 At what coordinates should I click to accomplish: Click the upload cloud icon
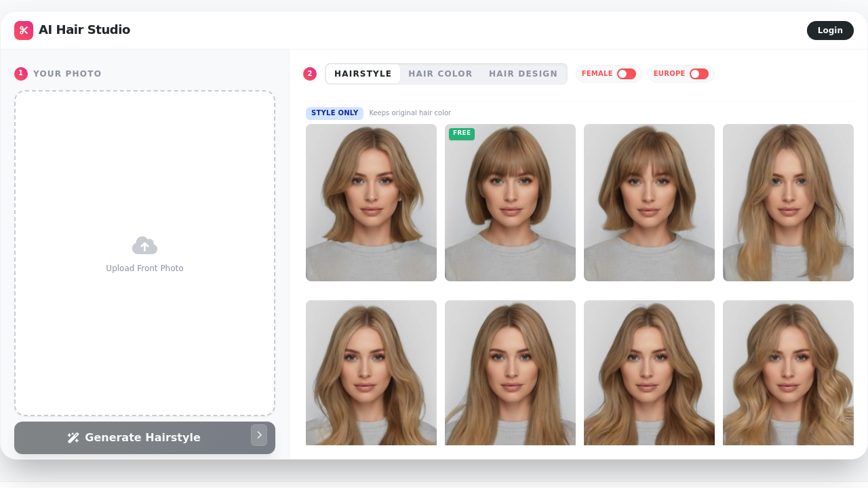click(x=144, y=245)
